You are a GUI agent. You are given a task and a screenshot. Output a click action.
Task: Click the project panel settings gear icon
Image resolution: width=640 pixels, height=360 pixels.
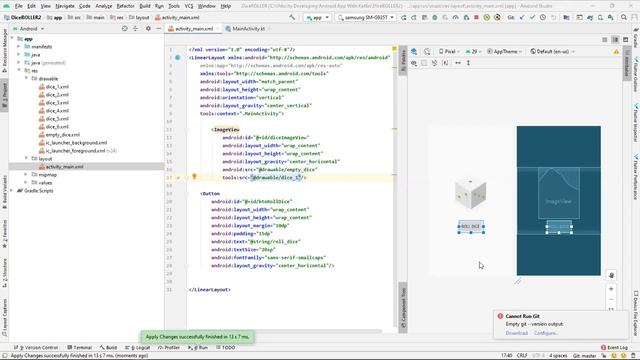coord(148,29)
